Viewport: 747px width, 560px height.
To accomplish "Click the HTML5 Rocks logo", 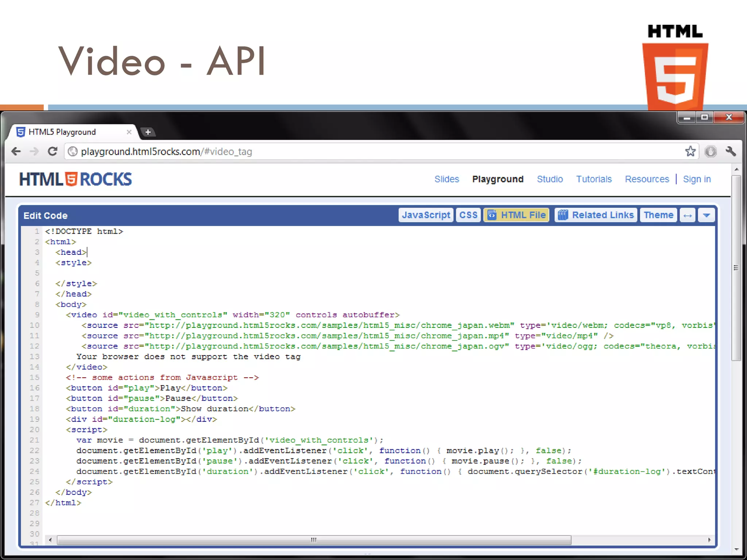I will 76,179.
